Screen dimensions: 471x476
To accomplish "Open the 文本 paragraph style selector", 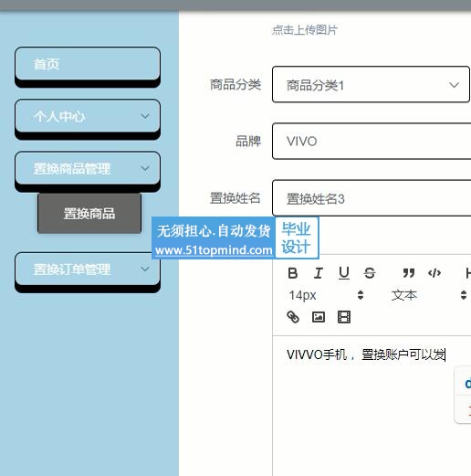I will click(x=428, y=295).
